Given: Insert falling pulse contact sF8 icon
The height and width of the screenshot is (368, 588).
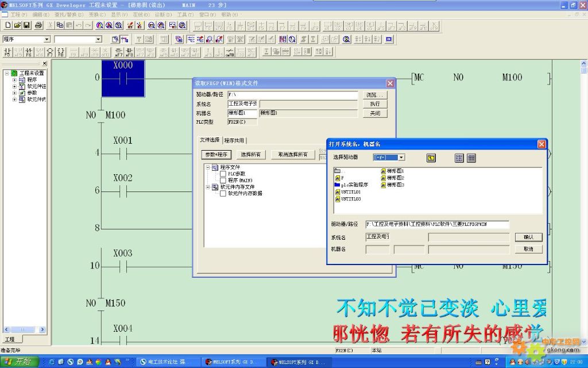Looking at the screenshot, I should coord(129,52).
